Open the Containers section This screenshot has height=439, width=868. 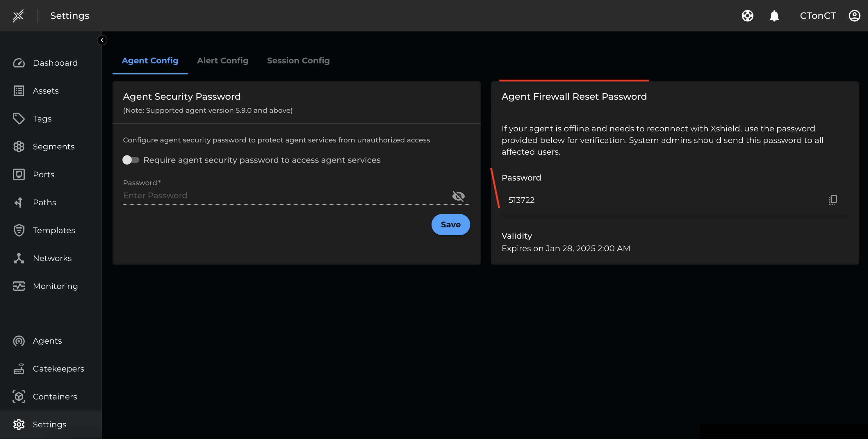pyautogui.click(x=55, y=397)
